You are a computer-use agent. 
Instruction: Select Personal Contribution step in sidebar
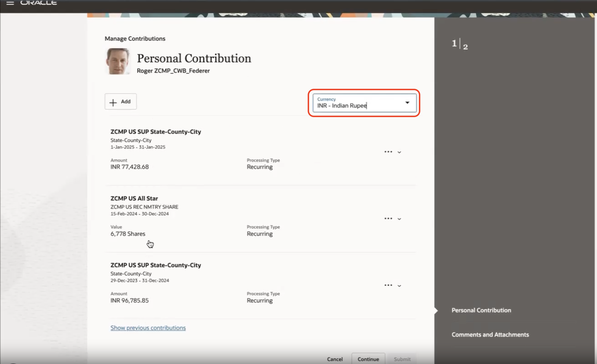point(481,310)
